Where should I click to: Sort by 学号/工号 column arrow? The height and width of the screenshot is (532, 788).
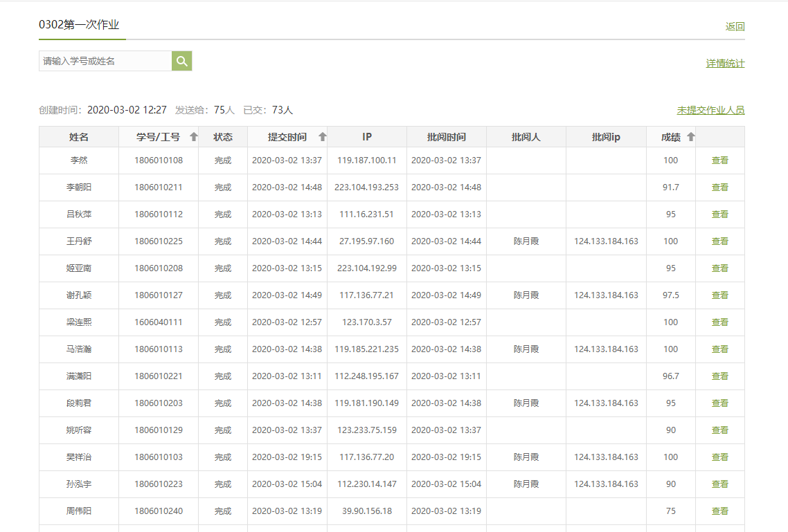[x=194, y=137]
